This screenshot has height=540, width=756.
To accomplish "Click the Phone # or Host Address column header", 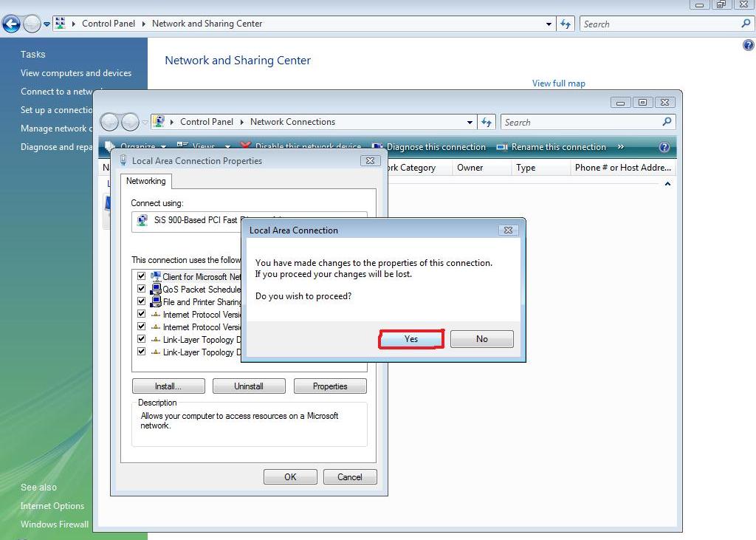I will [622, 168].
